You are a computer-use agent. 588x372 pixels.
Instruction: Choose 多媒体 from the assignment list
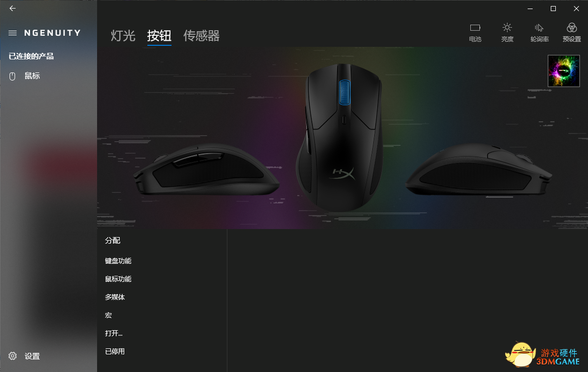pyautogui.click(x=115, y=297)
